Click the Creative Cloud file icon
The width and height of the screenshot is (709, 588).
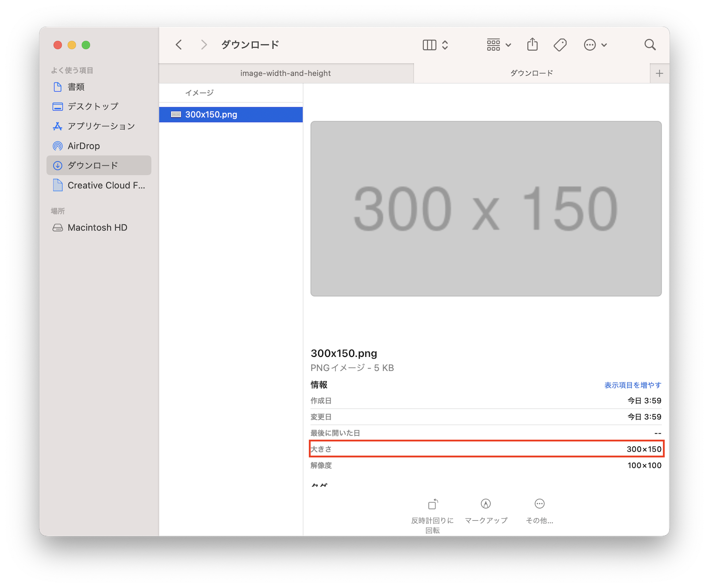58,185
